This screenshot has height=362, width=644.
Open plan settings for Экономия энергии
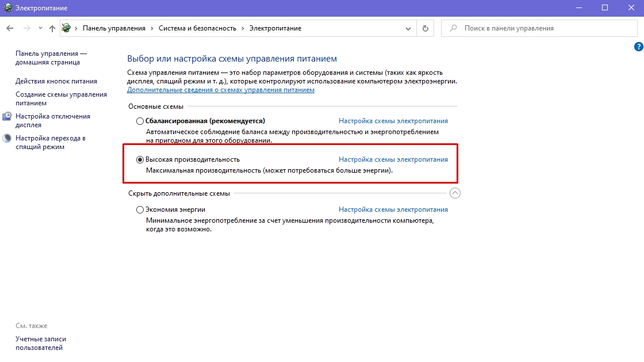point(393,210)
